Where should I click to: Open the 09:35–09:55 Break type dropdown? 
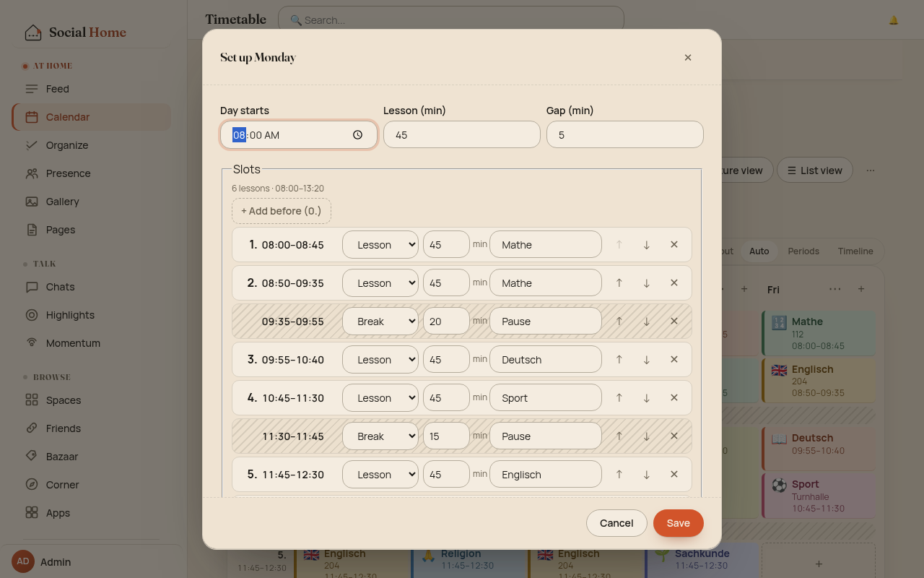[x=380, y=322]
